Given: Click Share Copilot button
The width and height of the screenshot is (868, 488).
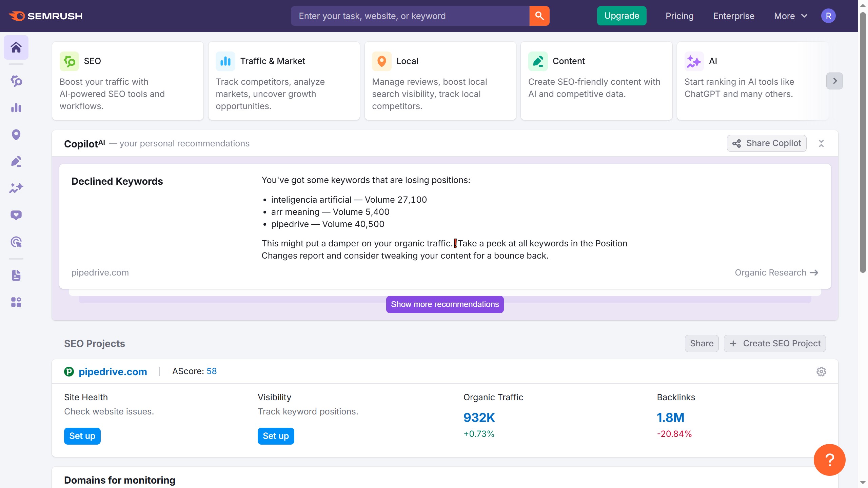Looking at the screenshot, I should (x=767, y=143).
